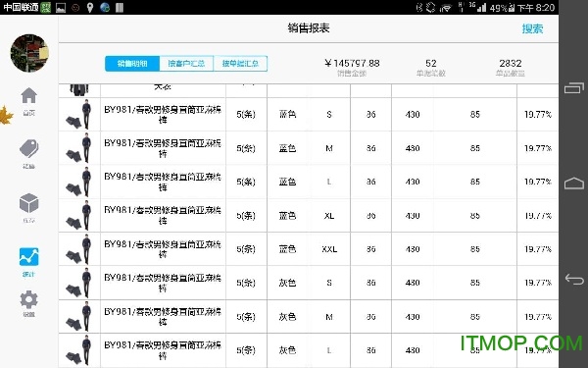This screenshot has width=588, height=368.
Task: Open the user avatar profile picture
Action: 29,53
